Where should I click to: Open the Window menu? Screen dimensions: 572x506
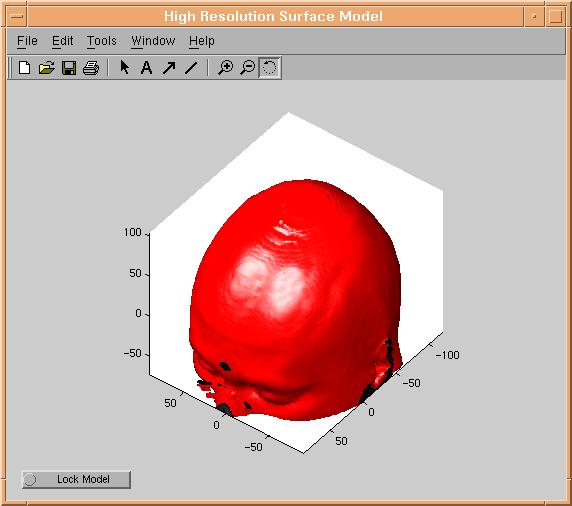click(x=153, y=41)
